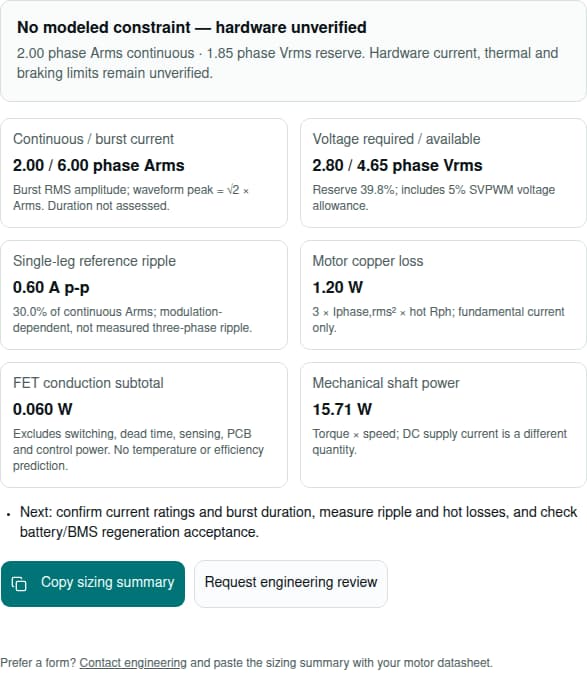Request engineering review
This screenshot has height=688, width=587.
click(x=291, y=584)
